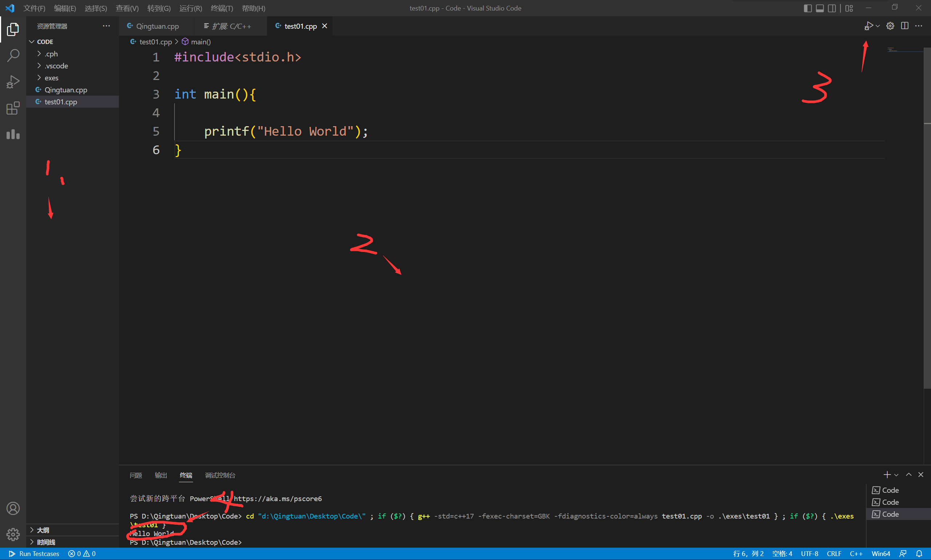
Task: Click the UTF-8 encoding status item
Action: 809,553
